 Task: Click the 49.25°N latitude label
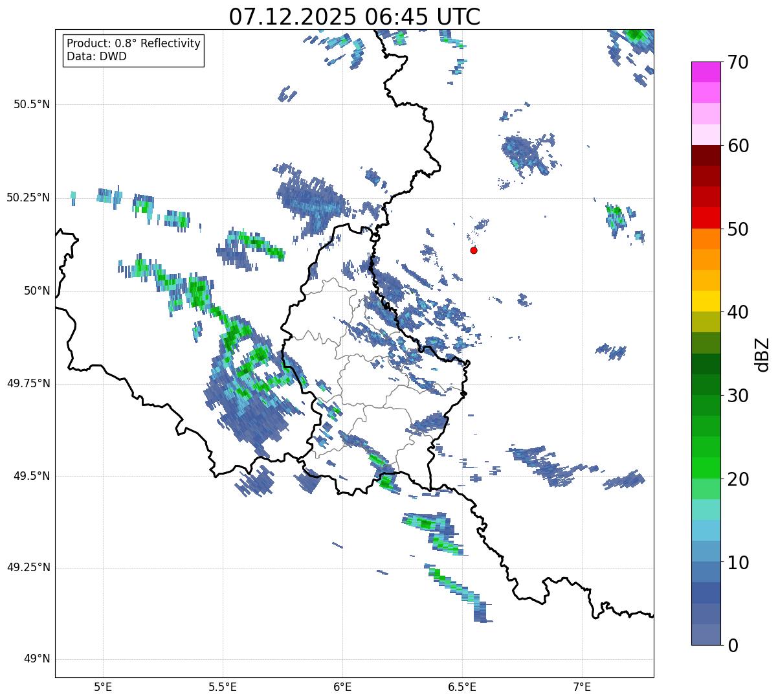[28, 568]
